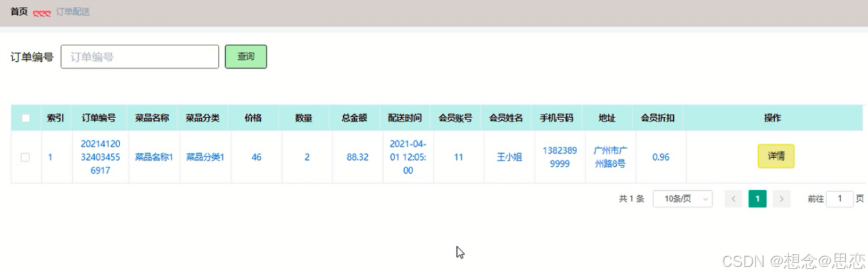Open 详情 for the order row

(x=776, y=157)
